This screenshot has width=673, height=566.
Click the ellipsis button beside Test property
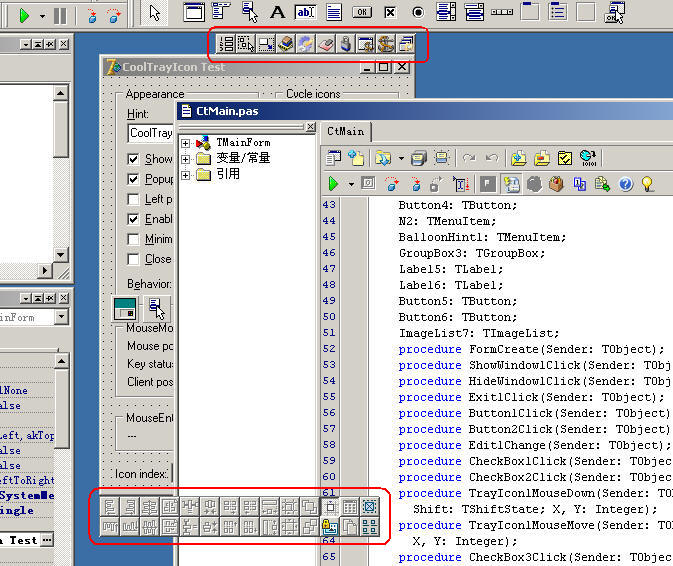(47, 540)
